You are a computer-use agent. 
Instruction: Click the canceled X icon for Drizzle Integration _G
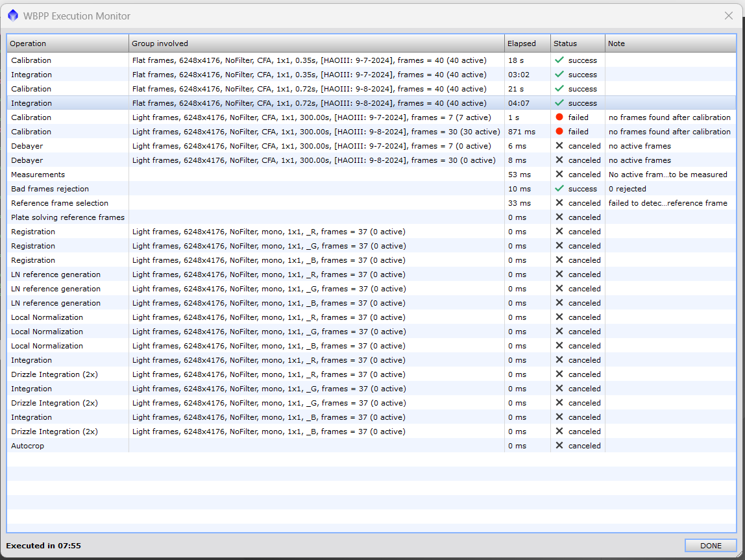click(x=559, y=403)
